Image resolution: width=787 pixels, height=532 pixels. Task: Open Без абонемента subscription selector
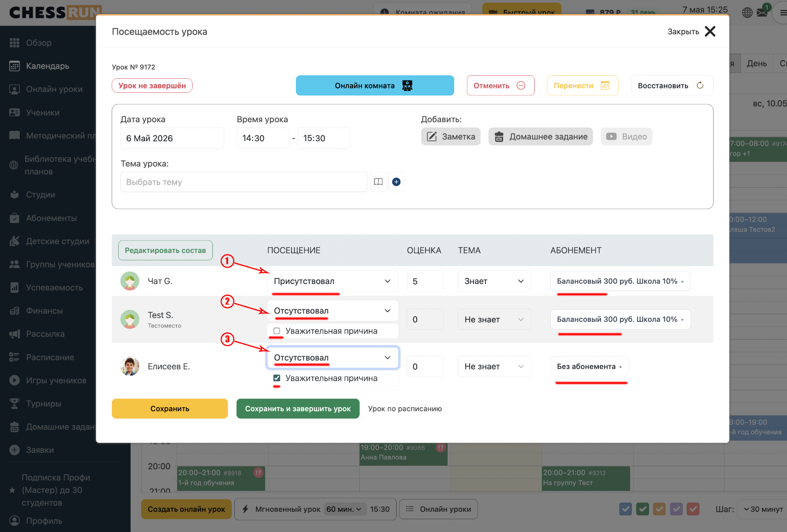click(590, 367)
